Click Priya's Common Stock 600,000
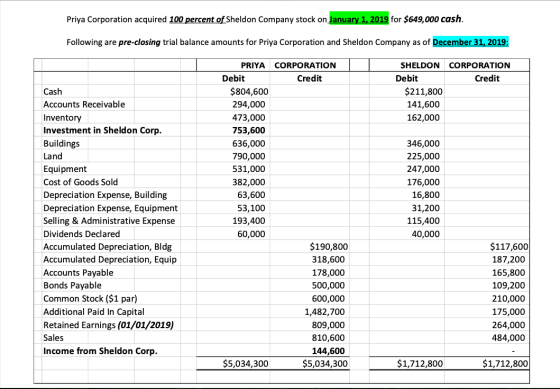Screen dimensions: 560x389 click(x=328, y=299)
